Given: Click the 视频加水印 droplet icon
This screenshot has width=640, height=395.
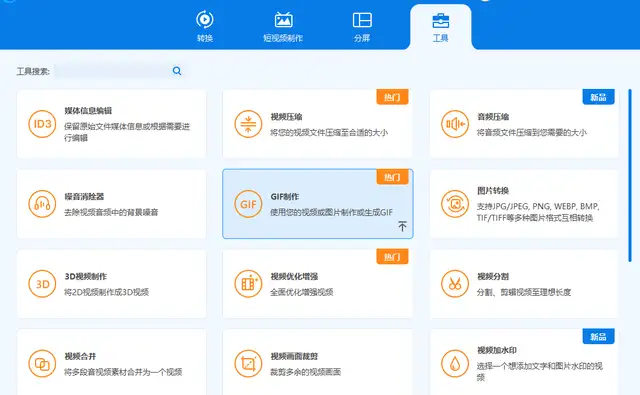Looking at the screenshot, I should [455, 364].
